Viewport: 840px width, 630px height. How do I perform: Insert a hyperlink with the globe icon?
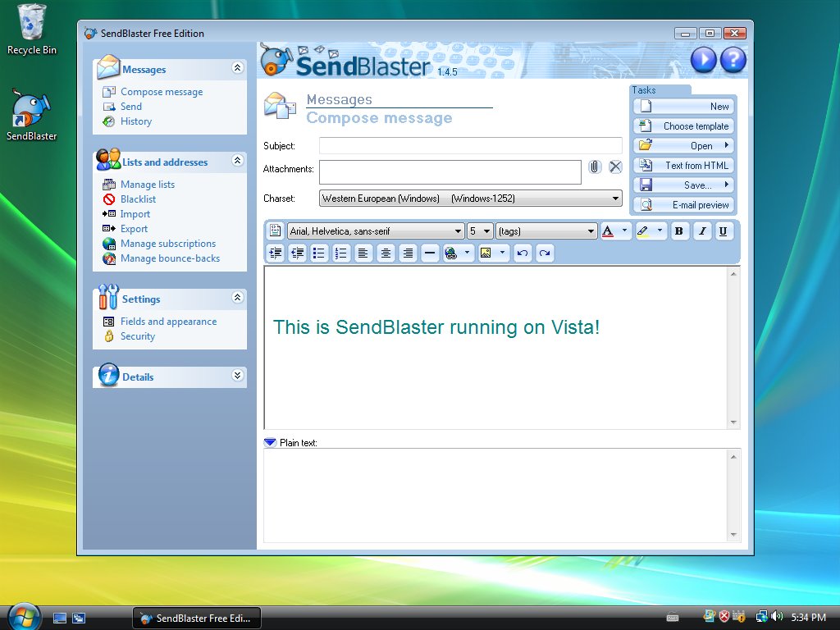coord(451,253)
